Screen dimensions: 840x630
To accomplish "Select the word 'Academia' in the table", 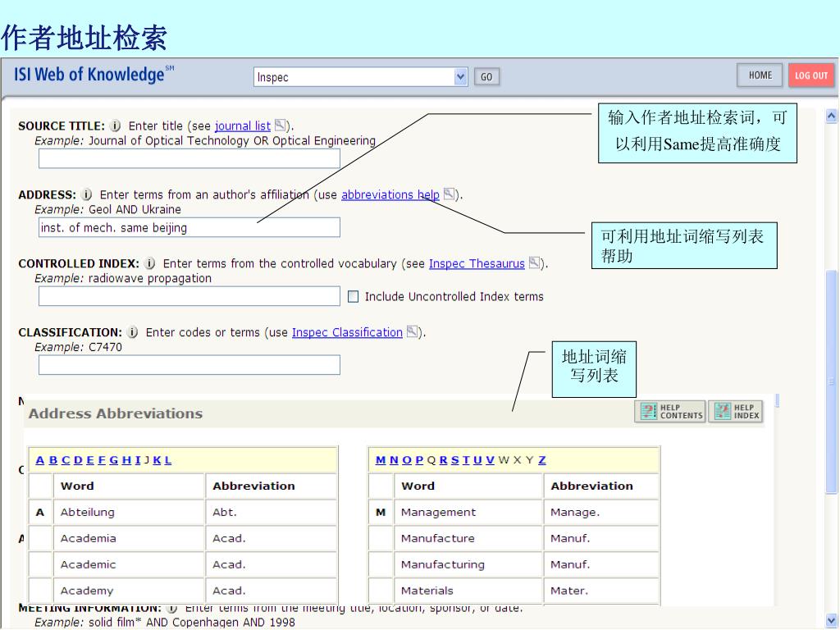I will 89,538.
